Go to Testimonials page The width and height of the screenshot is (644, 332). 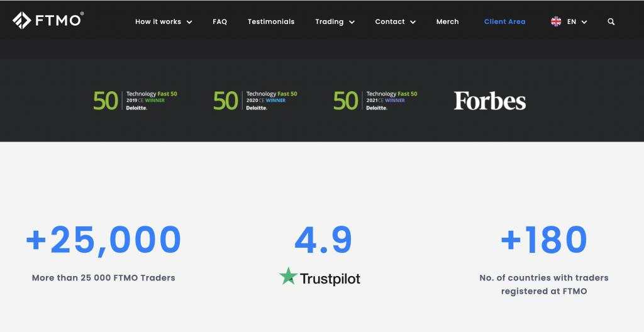pos(271,22)
